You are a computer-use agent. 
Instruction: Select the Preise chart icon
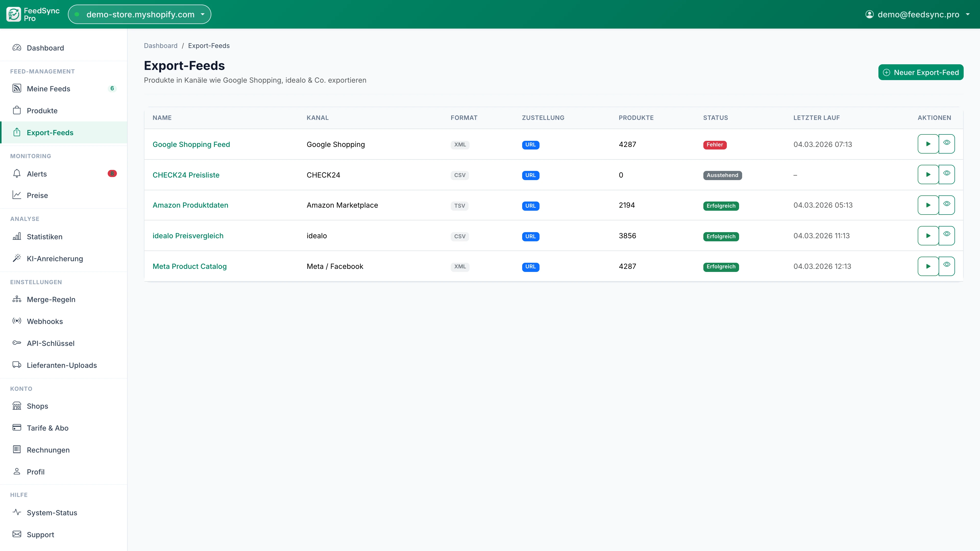tap(17, 195)
